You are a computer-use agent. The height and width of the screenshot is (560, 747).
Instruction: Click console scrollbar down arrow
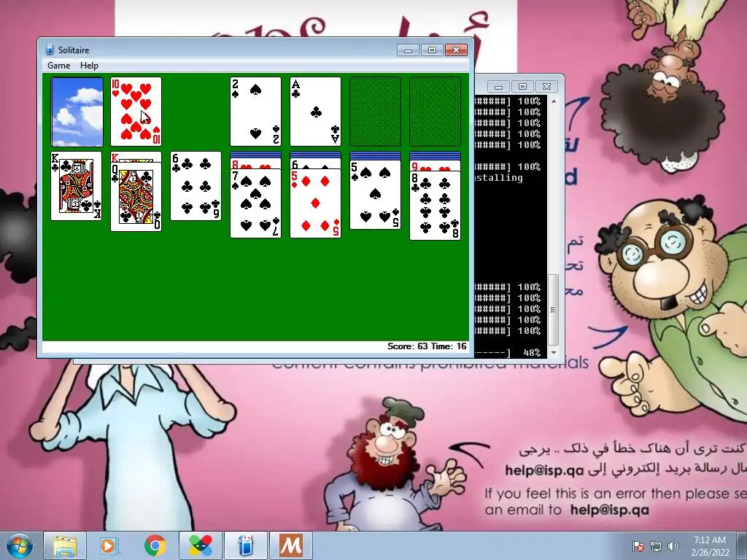(553, 352)
